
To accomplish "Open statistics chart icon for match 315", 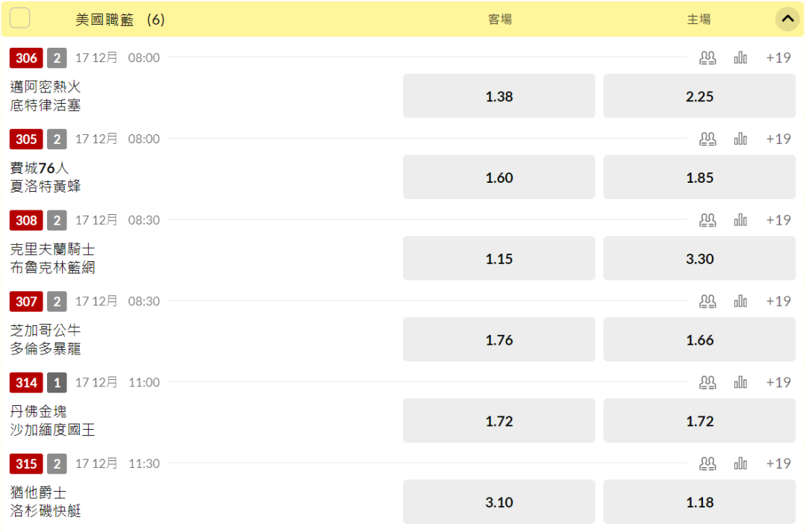I will tap(740, 463).
